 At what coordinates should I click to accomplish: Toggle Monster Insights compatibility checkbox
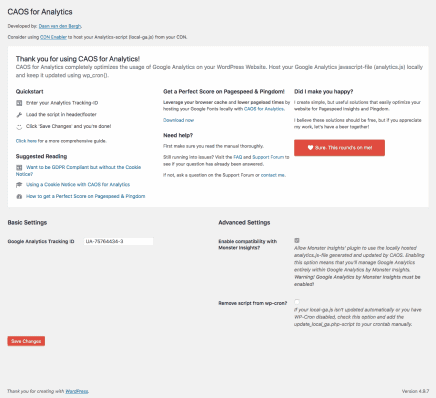click(297, 240)
